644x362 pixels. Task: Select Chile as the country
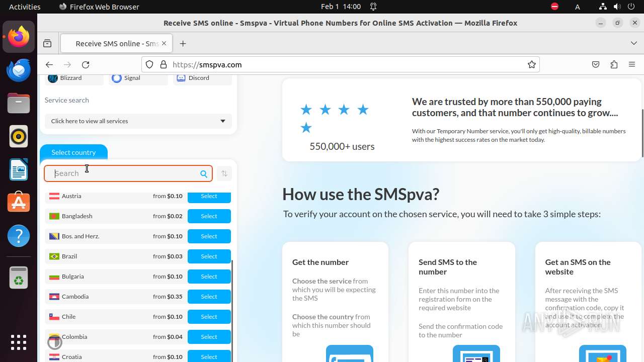(x=209, y=317)
